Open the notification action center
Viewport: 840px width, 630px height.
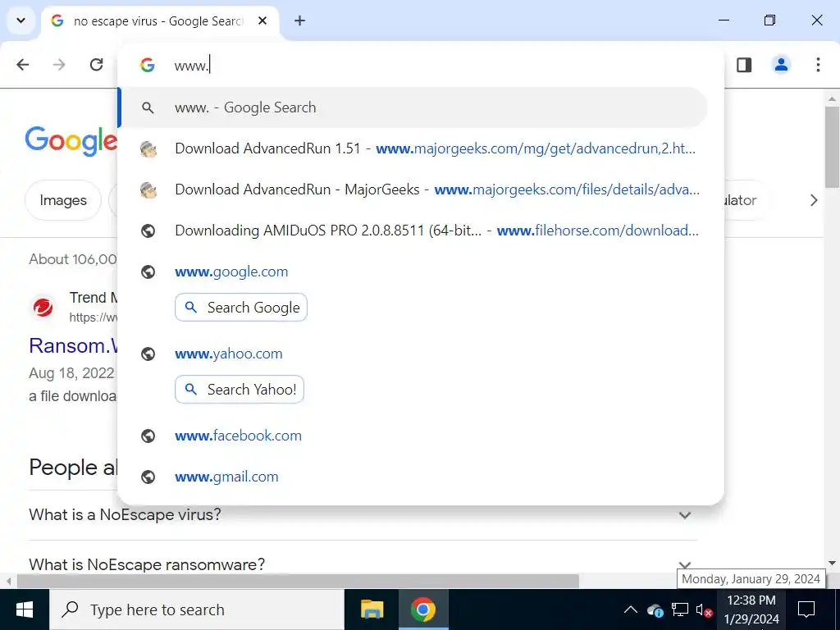coord(806,609)
